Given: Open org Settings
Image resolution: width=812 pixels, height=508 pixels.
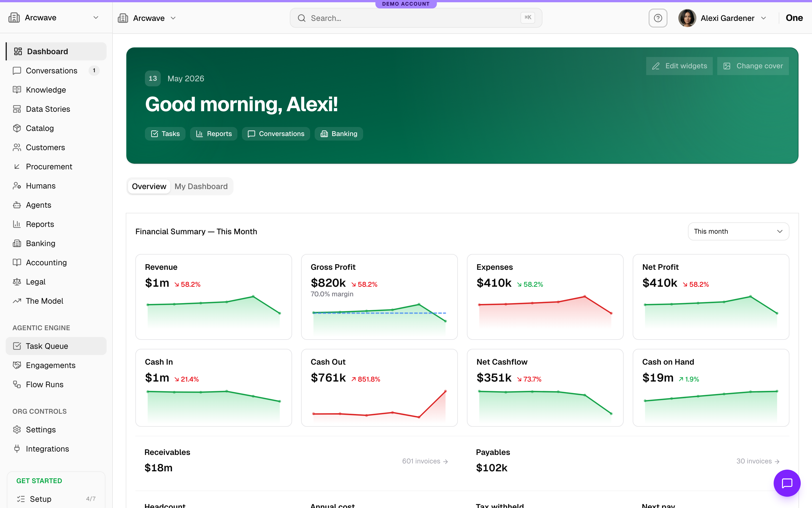Looking at the screenshot, I should click(x=56, y=429).
